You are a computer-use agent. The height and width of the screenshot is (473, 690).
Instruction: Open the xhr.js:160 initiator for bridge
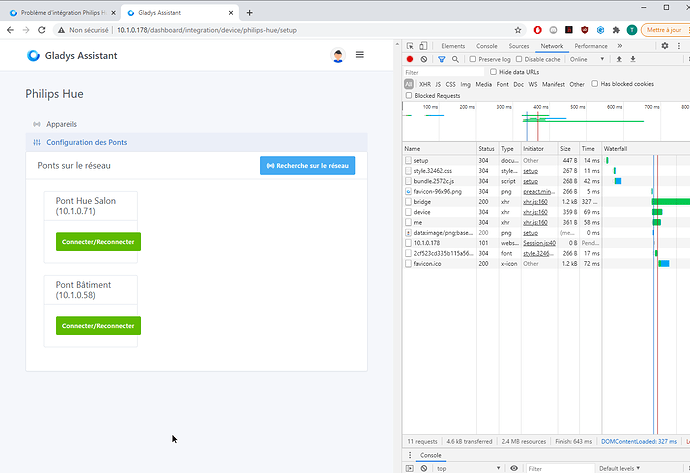[x=535, y=202]
